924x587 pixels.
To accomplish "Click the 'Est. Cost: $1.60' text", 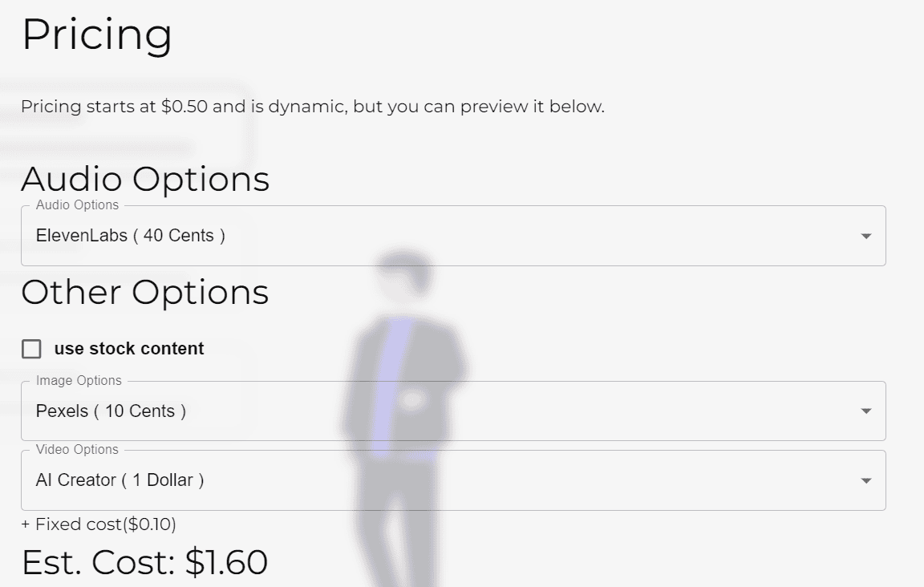I will coord(144,562).
